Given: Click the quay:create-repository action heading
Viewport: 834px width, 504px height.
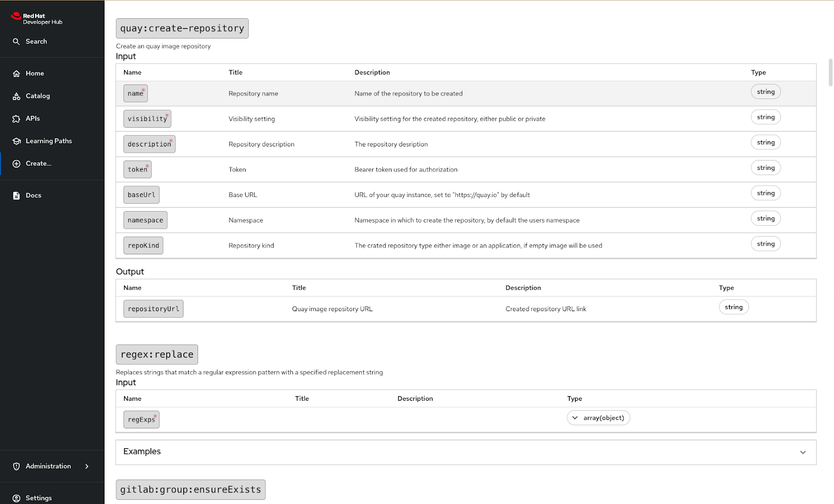Looking at the screenshot, I should 182,29.
